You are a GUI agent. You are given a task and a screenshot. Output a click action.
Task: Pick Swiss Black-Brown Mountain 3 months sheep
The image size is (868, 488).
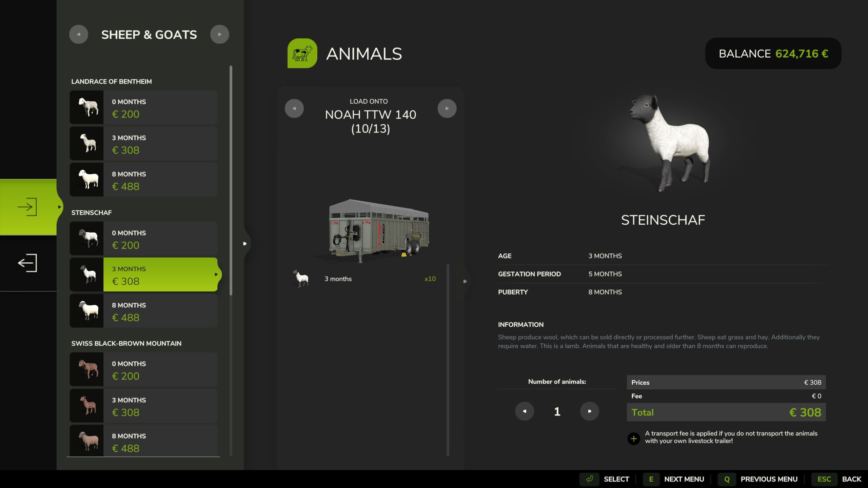(143, 406)
